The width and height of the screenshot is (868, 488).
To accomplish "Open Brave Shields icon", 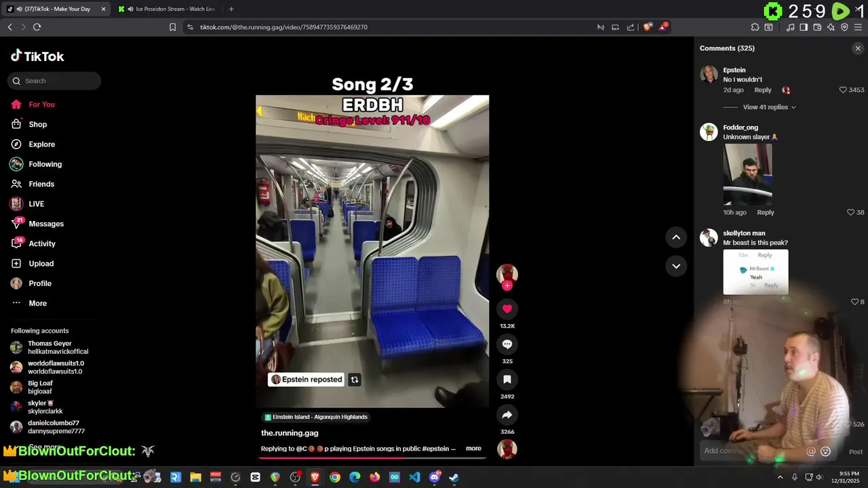I will [x=647, y=27].
